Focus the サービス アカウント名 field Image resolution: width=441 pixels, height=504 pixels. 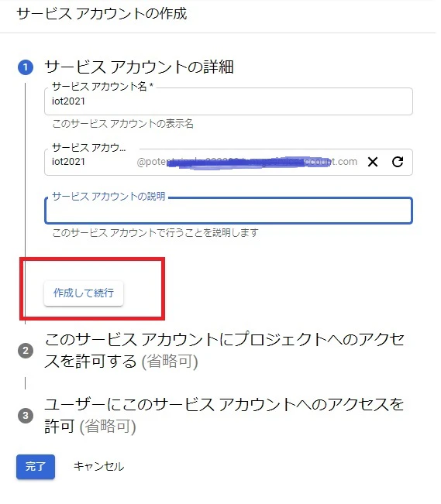[229, 101]
